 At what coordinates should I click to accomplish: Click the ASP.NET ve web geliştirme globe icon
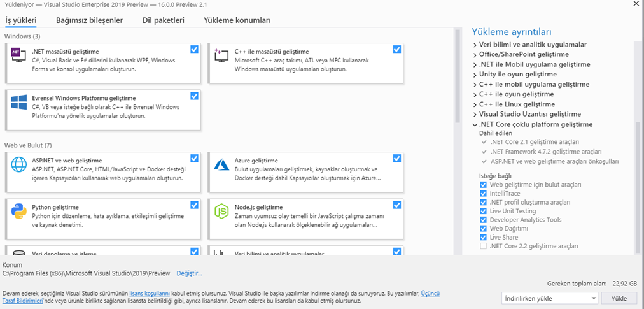(x=18, y=164)
